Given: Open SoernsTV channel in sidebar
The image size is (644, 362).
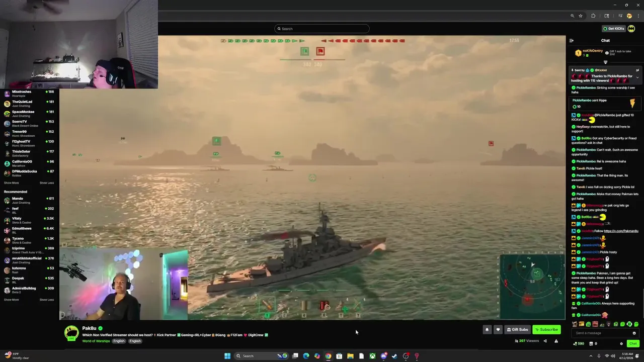Looking at the screenshot, I should pyautogui.click(x=29, y=124).
